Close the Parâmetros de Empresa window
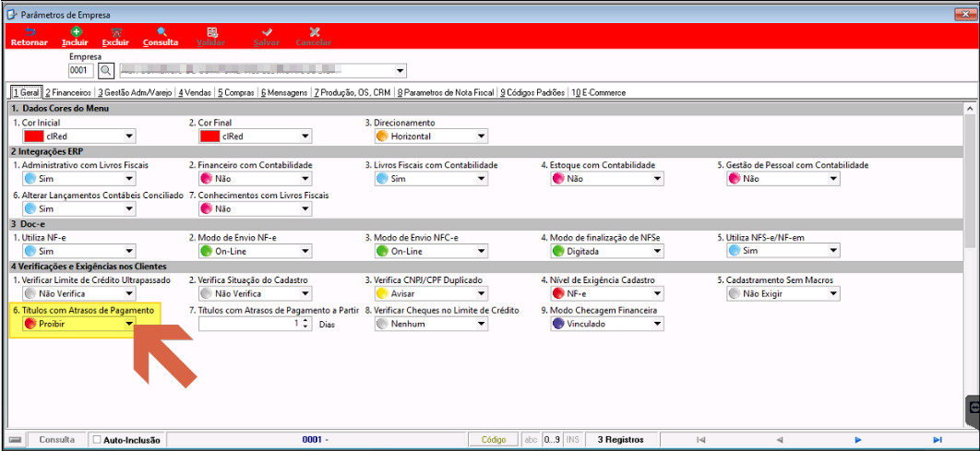Screen dimensions: 980x451 tap(967, 14)
